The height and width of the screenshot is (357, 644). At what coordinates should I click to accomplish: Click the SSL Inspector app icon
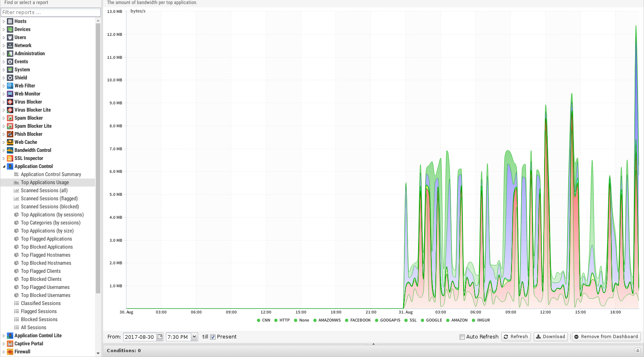pos(10,158)
